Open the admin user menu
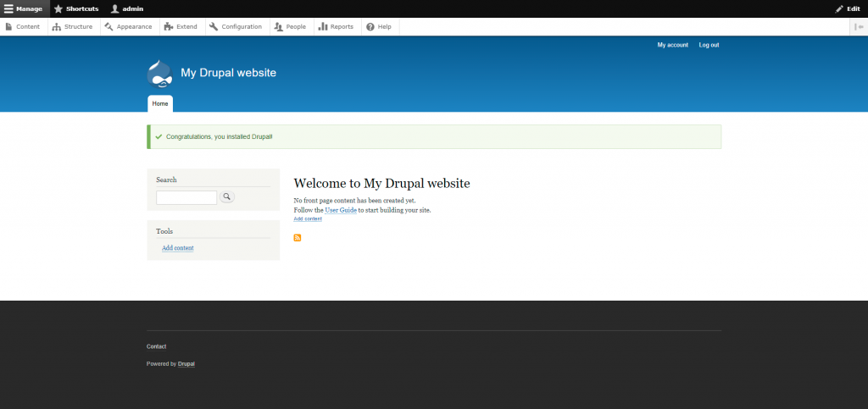Image resolution: width=868 pixels, height=409 pixels. (127, 8)
